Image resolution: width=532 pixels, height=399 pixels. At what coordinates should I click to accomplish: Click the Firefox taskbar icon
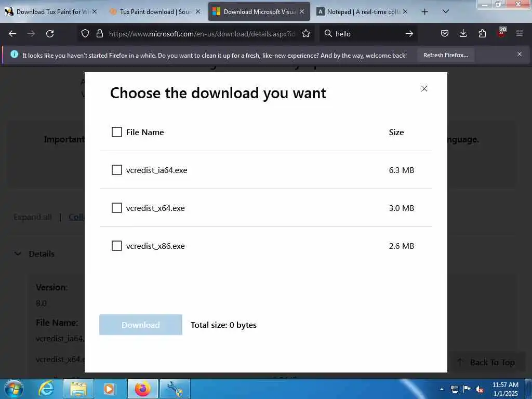click(x=143, y=389)
